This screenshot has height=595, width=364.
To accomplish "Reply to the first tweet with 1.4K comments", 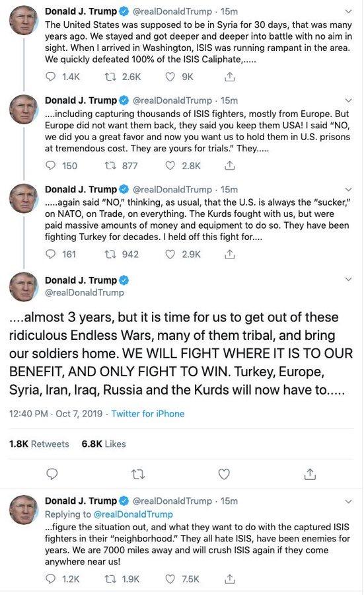I will click(x=50, y=77).
